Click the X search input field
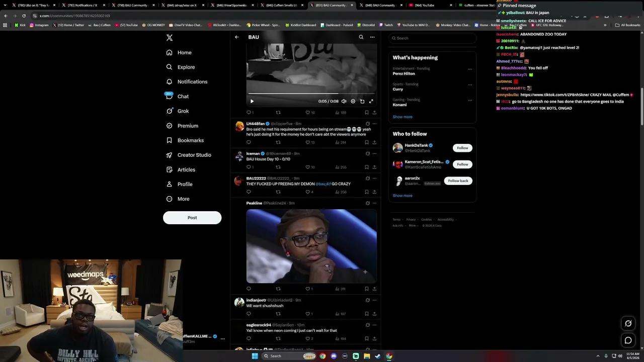644x362 pixels. [x=432, y=38]
